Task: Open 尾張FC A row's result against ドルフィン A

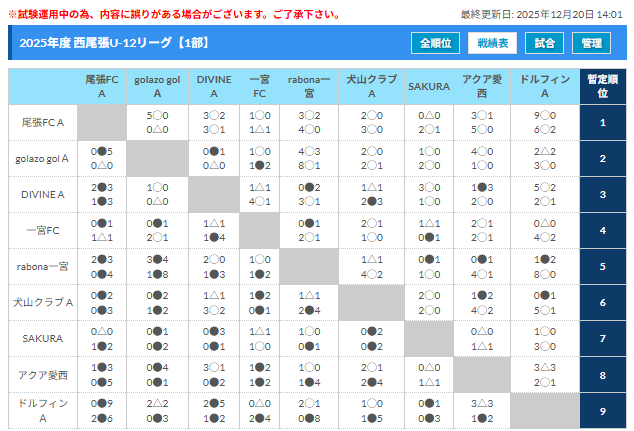Action: (545, 122)
